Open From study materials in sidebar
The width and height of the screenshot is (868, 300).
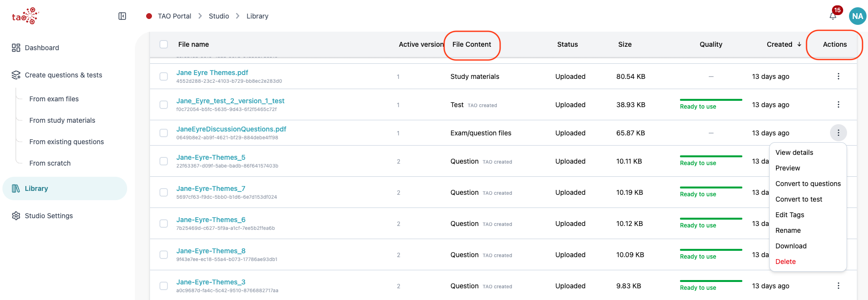click(62, 120)
